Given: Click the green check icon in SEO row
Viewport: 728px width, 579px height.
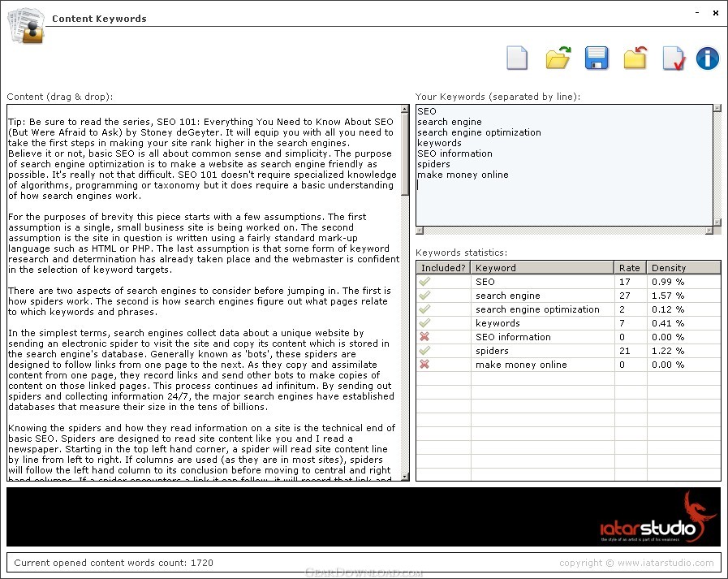Looking at the screenshot, I should point(424,282).
